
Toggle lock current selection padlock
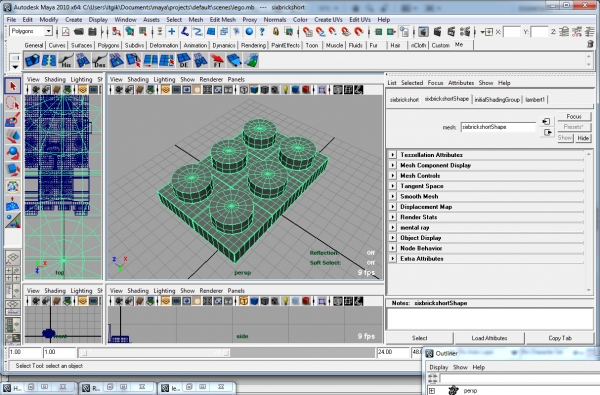pos(276,32)
